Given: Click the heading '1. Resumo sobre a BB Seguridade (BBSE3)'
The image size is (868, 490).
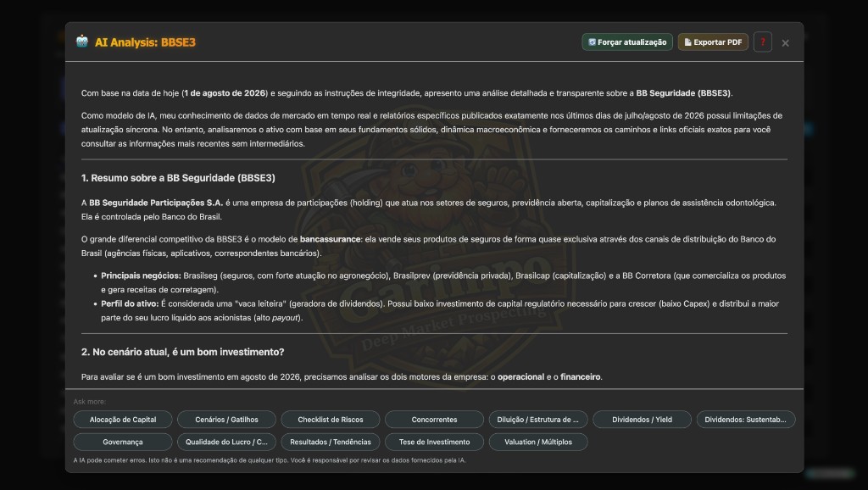Looking at the screenshot, I should point(178,178).
